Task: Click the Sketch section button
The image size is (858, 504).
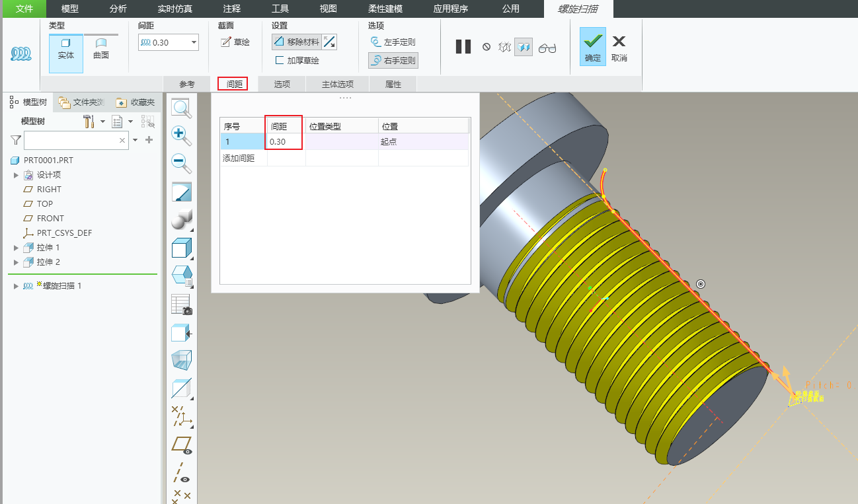Action: click(235, 42)
